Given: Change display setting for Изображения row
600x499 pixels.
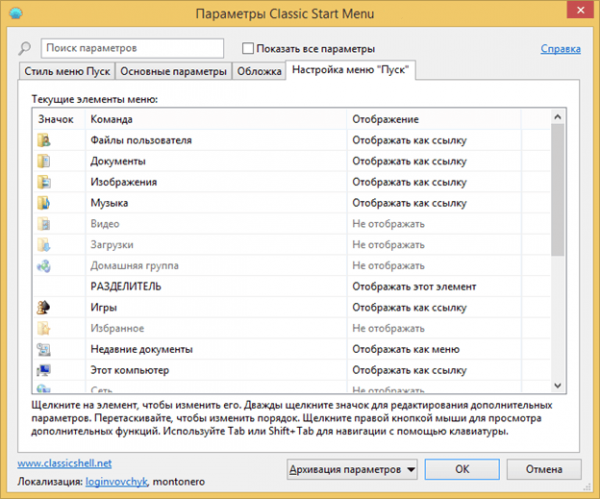Looking at the screenshot, I should 409,182.
